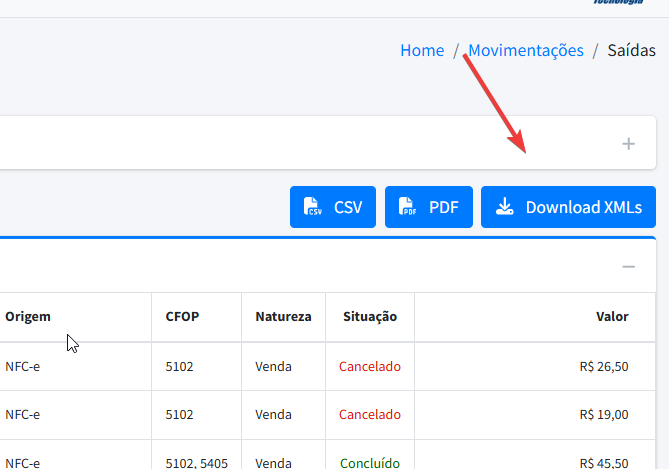Image resolution: width=669 pixels, height=469 pixels.
Task: Select the Natureza column header
Action: tap(283, 317)
